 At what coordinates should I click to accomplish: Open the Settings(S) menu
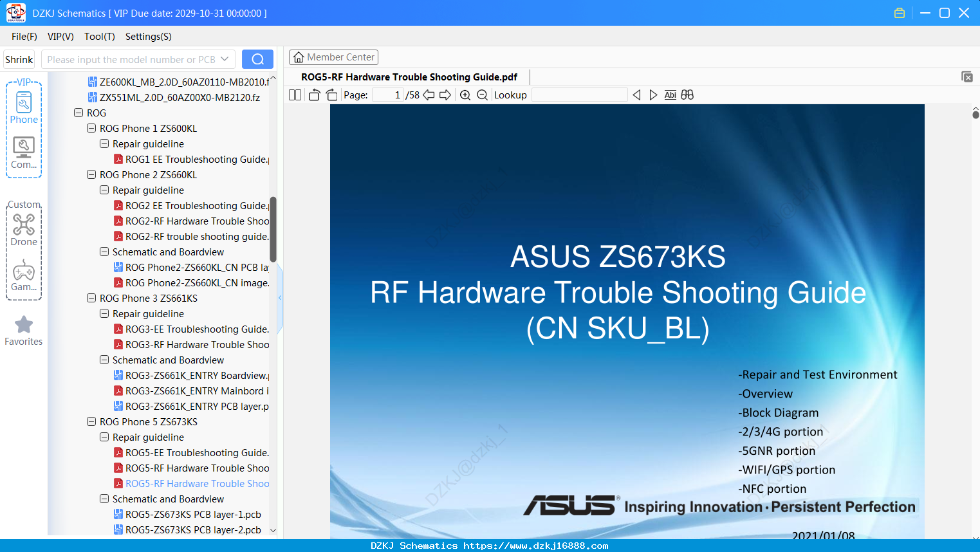tap(149, 37)
